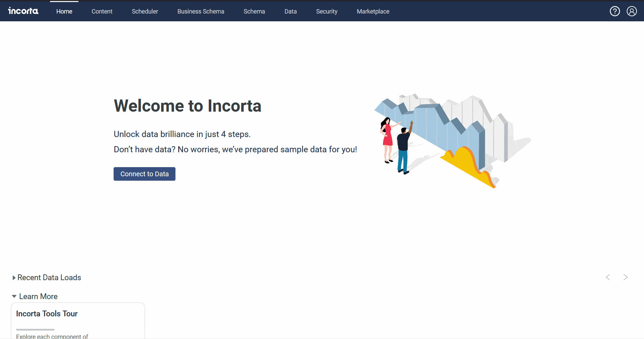The width and height of the screenshot is (644, 339).
Task: Collapse the Learn More section
Action: (38, 296)
